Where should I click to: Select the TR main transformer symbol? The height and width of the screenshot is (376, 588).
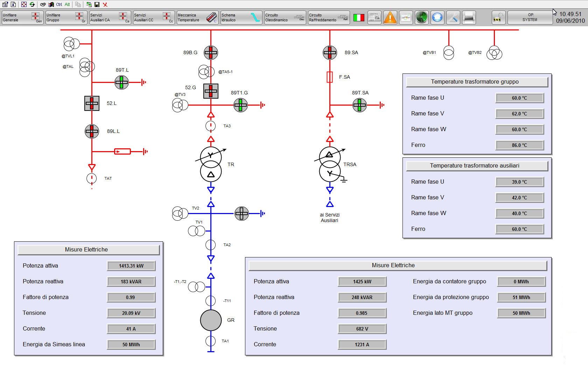click(x=211, y=164)
